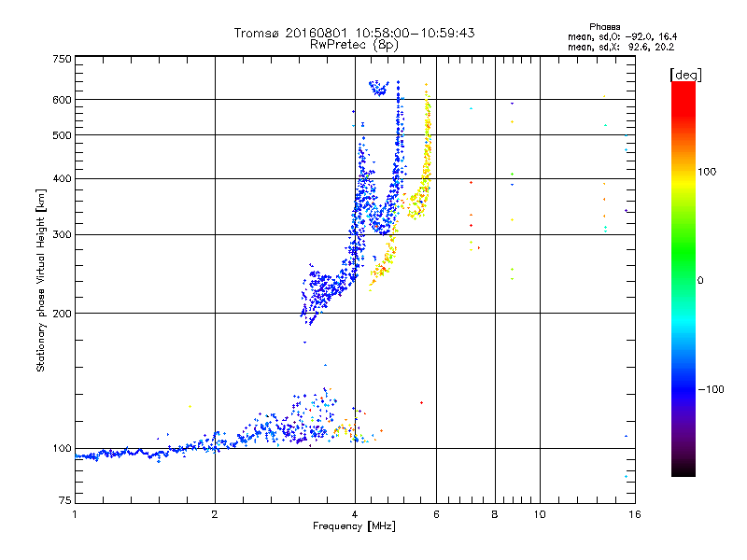The height and width of the screenshot is (560, 747).
Task: Click the x-axis label 'Frequency [MHz]'
Action: pos(354,526)
